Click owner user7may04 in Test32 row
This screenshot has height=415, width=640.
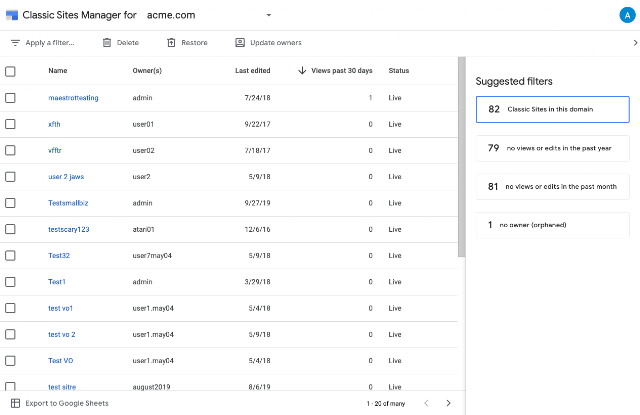(x=152, y=255)
